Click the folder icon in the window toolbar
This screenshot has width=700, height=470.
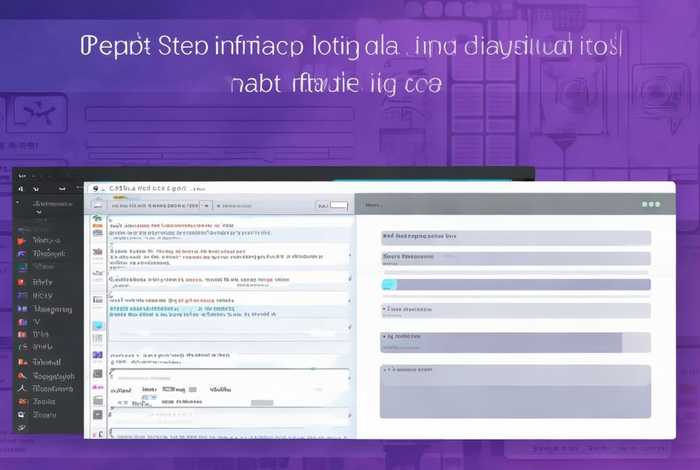[x=97, y=205]
